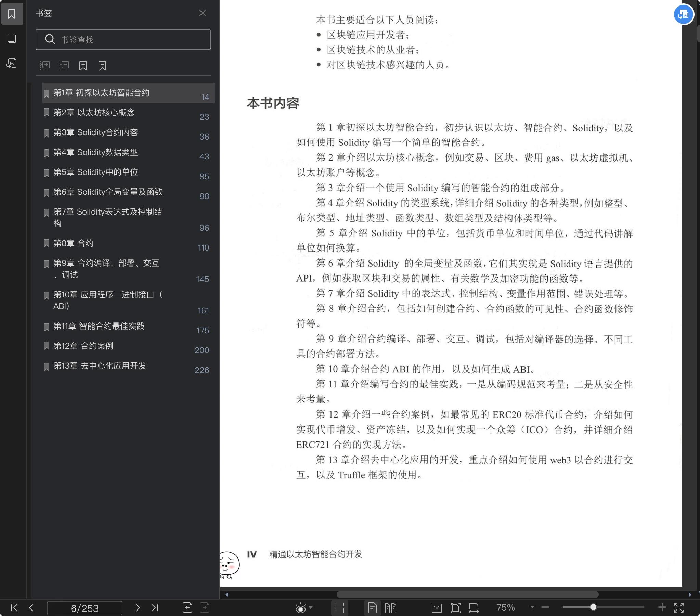The image size is (700, 616).
Task: Open bookmark 第2章 以太坊核心概念
Action: click(128, 113)
